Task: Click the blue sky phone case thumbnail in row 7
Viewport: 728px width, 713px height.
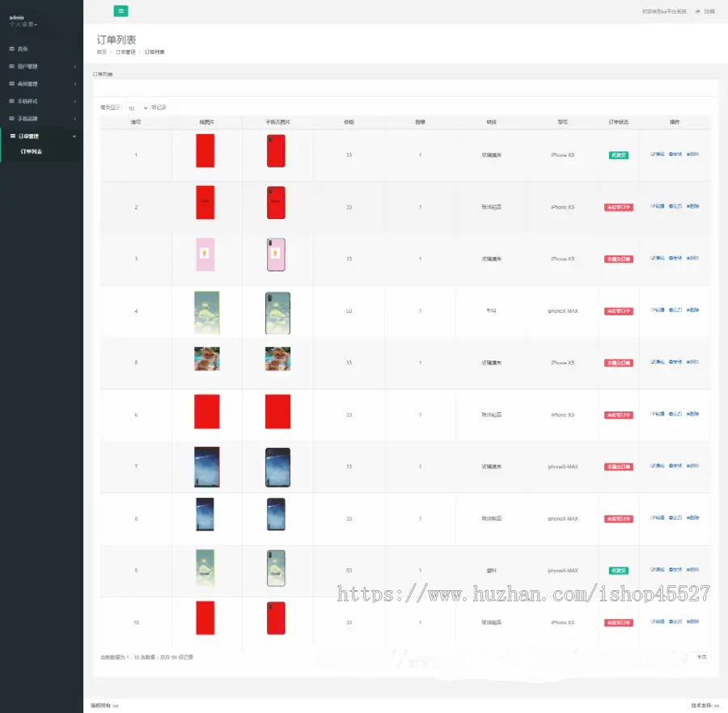Action: click(277, 467)
